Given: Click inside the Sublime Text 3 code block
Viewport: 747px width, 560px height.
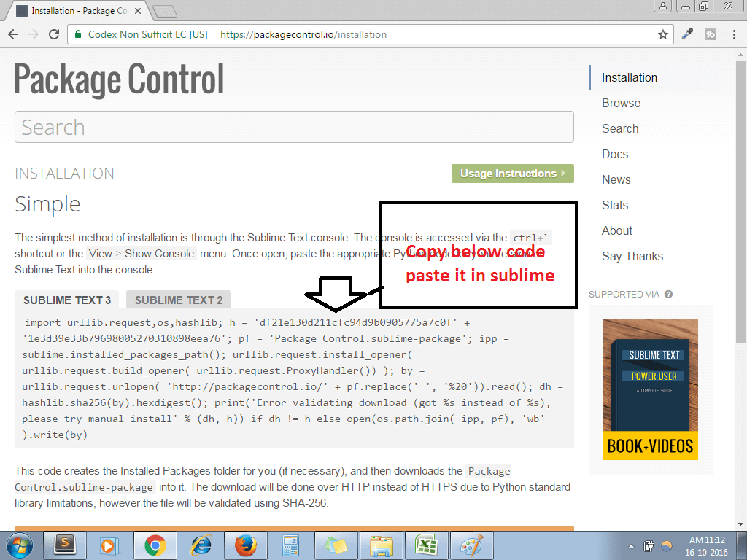Looking at the screenshot, I should (294, 378).
